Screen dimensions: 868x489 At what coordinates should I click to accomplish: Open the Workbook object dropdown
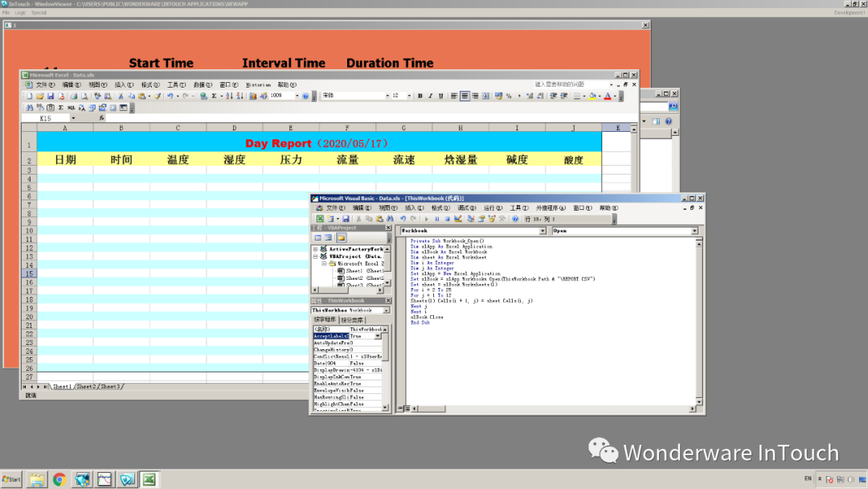[x=543, y=230]
